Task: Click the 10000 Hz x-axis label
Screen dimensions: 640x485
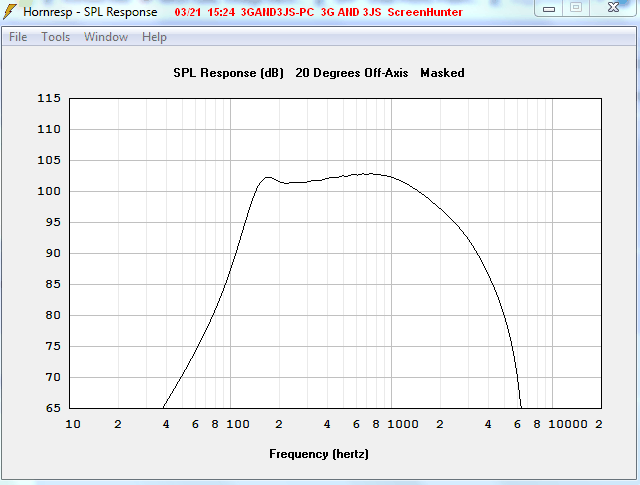Action: point(568,424)
